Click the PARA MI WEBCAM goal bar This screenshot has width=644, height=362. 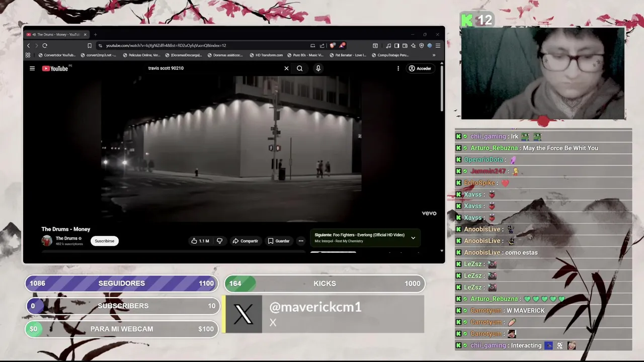coord(122,329)
